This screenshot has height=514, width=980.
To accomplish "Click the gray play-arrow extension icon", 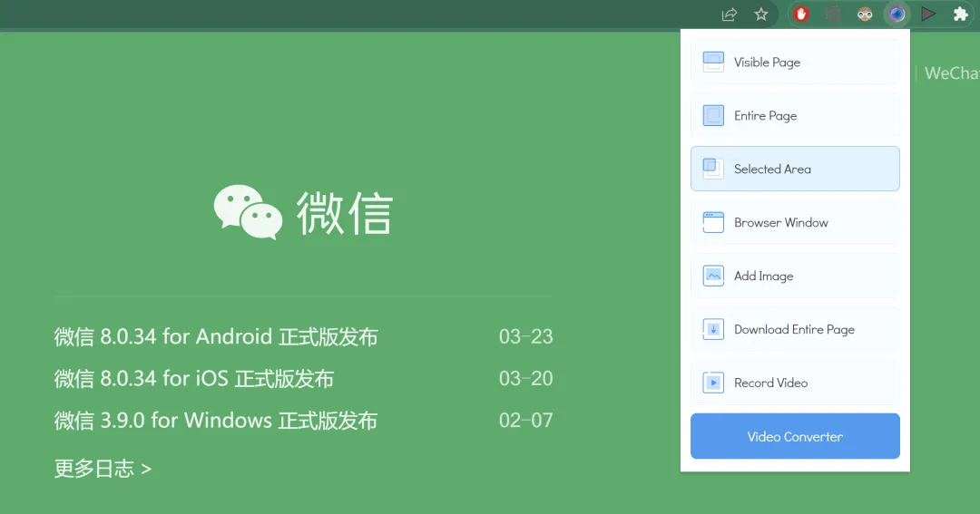I will click(929, 14).
